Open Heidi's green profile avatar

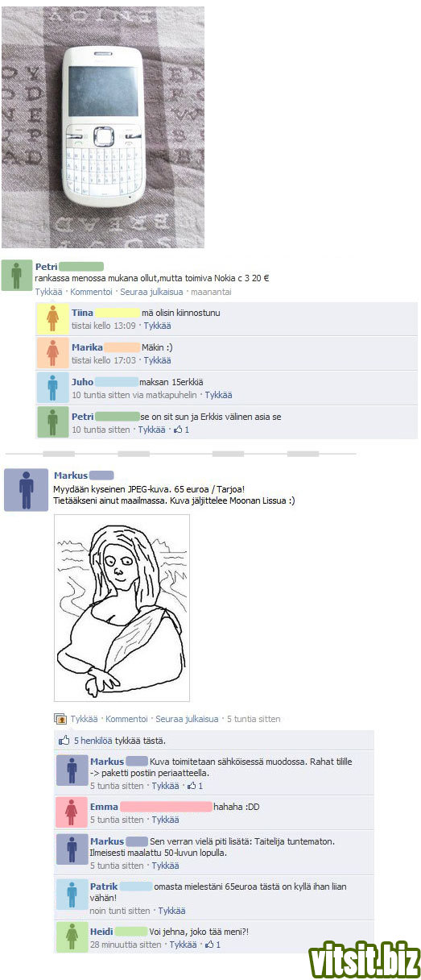pyautogui.click(x=72, y=936)
